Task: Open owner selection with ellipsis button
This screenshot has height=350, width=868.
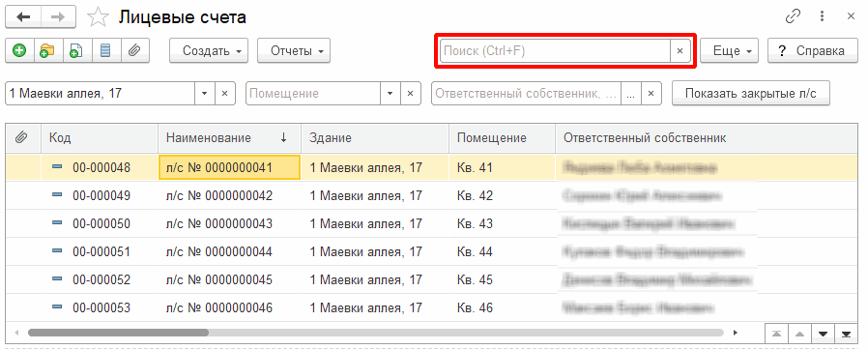Action: (x=630, y=94)
